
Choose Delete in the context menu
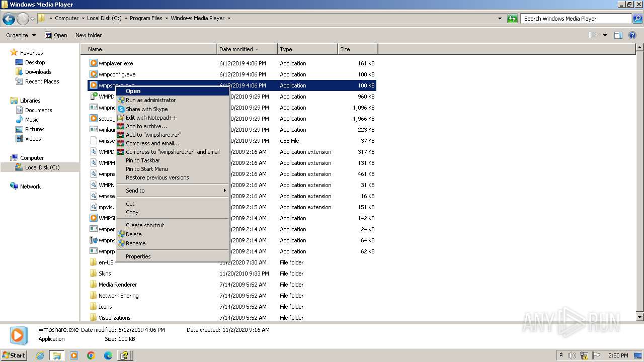point(173,234)
